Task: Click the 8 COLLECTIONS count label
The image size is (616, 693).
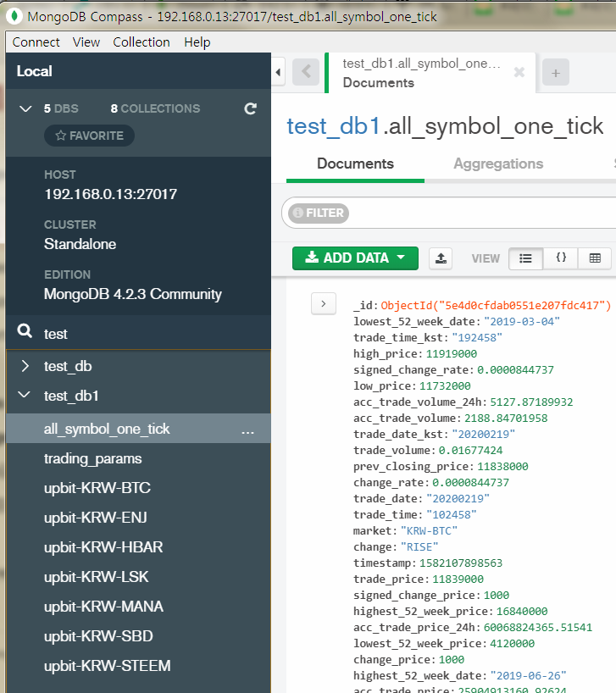Action: point(155,108)
